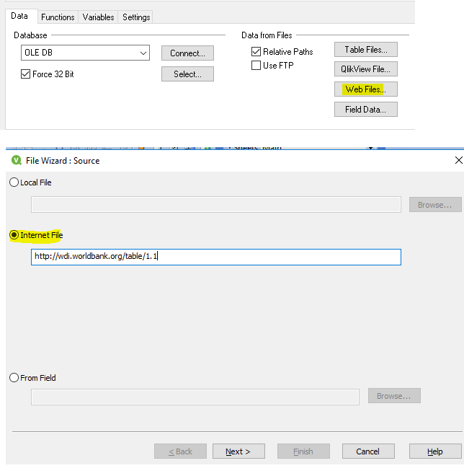Switch to the Data tab

(19, 16)
